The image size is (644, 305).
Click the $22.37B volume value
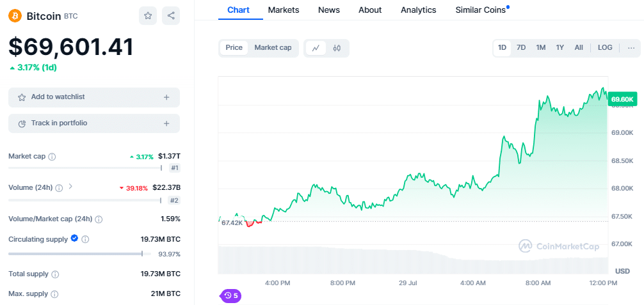point(166,187)
